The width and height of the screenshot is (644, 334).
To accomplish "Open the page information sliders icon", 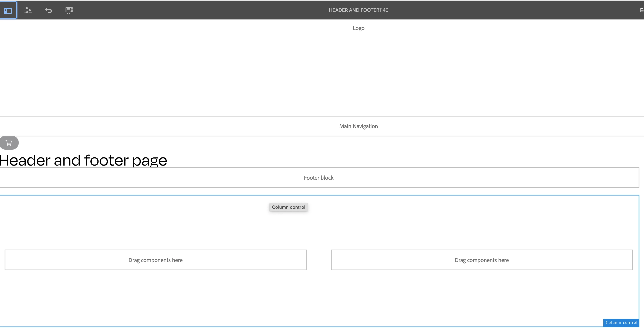I will (x=28, y=10).
